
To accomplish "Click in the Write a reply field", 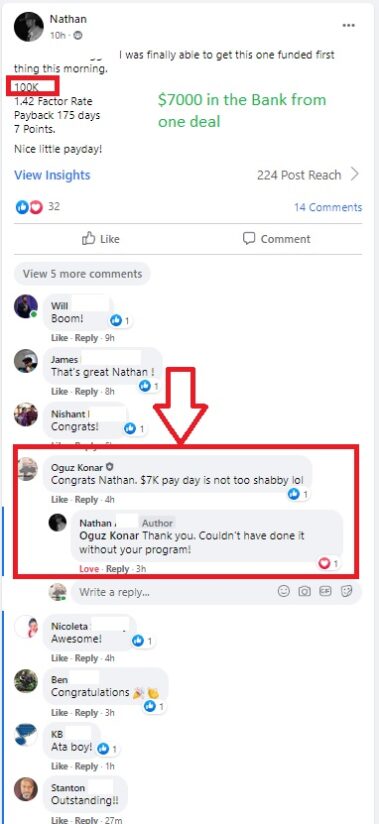I will coord(176,592).
